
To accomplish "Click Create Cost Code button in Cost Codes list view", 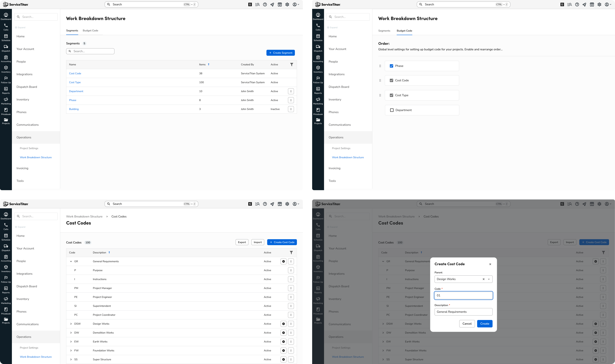I will (x=282, y=242).
